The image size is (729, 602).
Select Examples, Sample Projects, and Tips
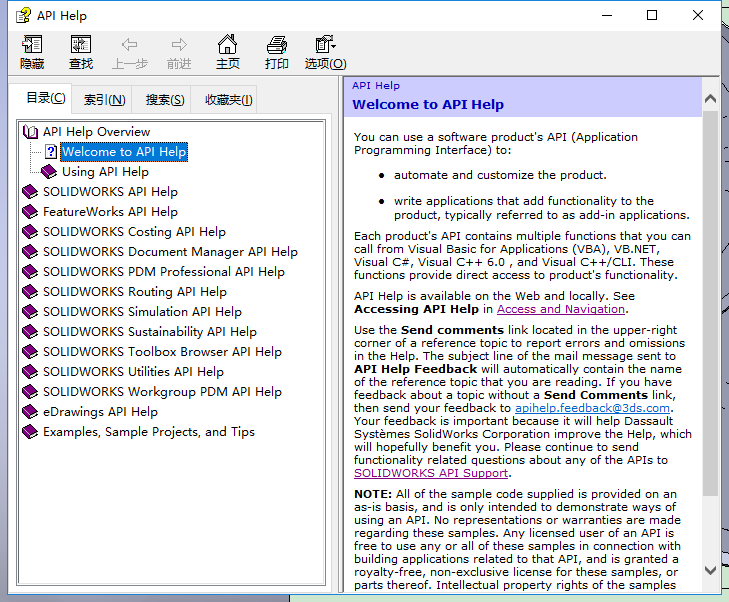point(148,432)
